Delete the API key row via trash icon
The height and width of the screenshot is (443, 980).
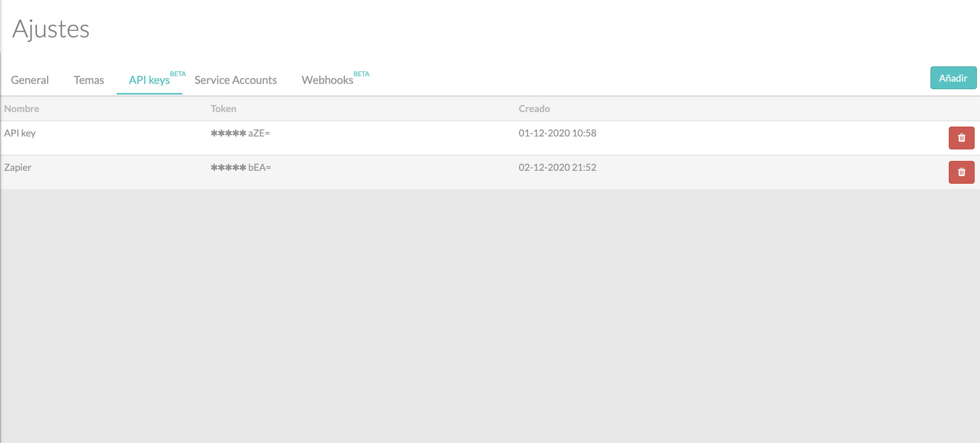(x=961, y=138)
